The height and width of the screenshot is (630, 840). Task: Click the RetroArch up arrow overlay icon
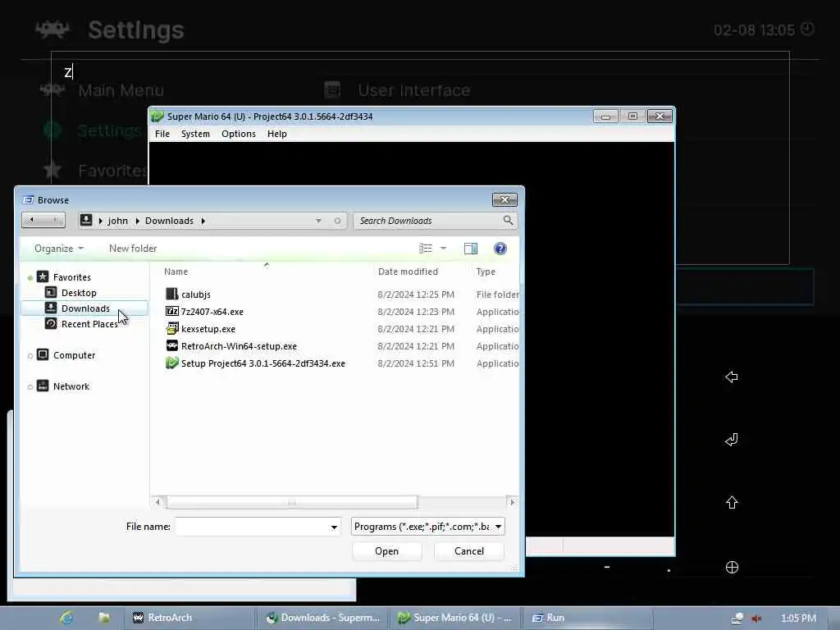pyautogui.click(x=732, y=503)
